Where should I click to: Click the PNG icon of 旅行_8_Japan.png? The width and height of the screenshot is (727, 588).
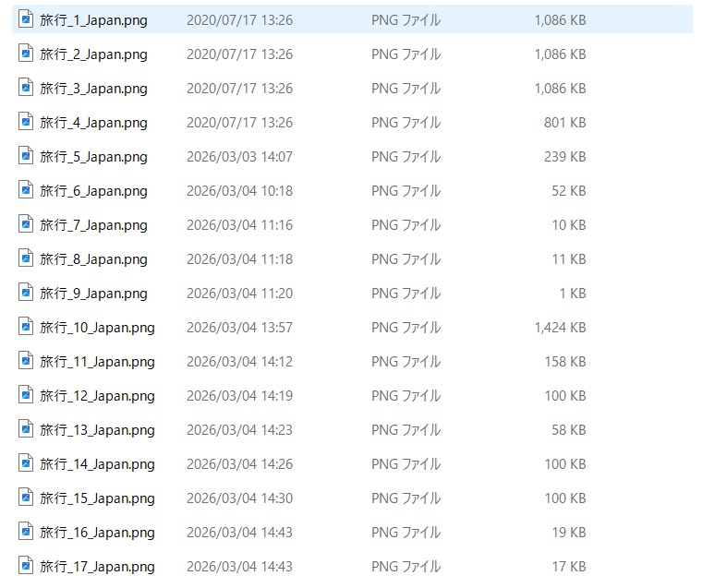[26, 258]
